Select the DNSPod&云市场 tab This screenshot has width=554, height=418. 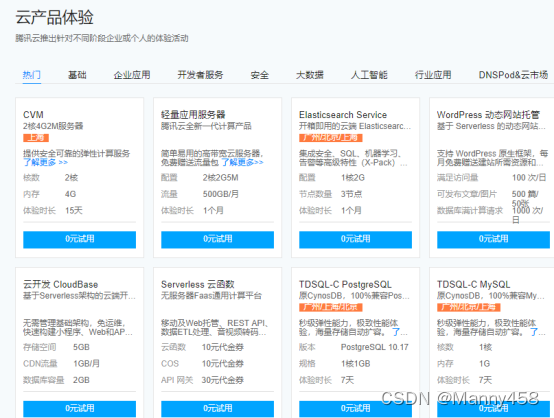513,75
